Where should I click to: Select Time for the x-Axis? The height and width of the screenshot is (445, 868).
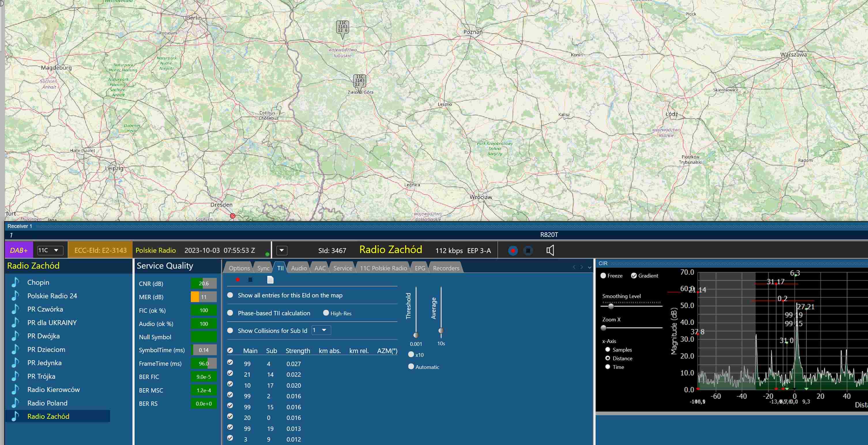click(607, 367)
